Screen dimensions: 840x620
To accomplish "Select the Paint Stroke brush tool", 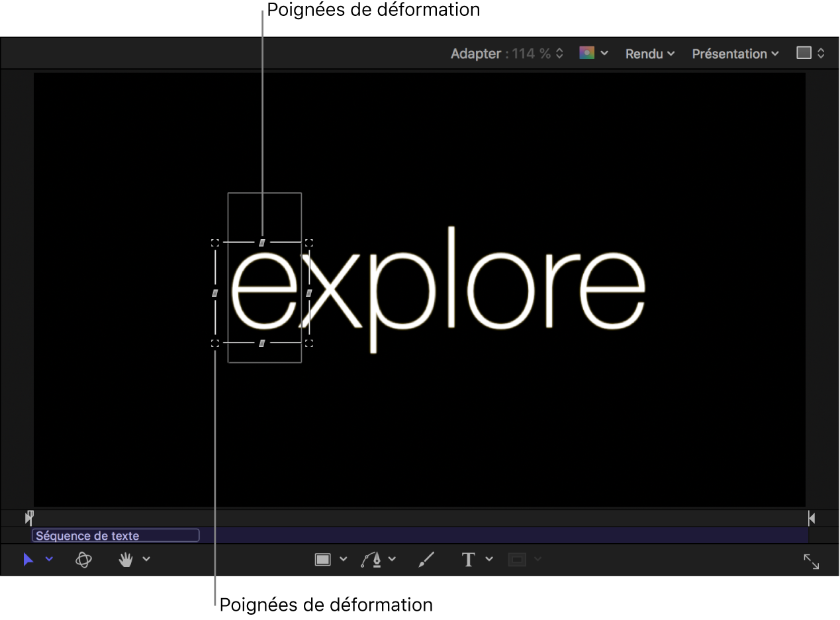I will pos(427,560).
